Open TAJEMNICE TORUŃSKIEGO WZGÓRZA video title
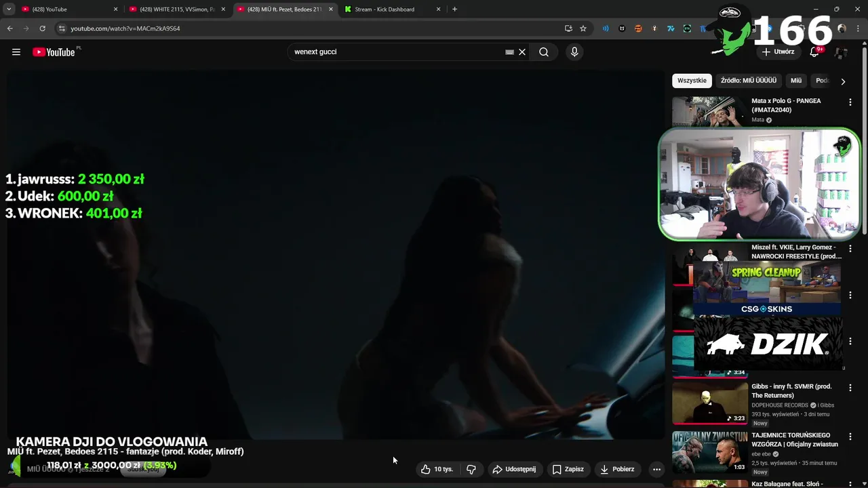868x488 pixels. (x=795, y=440)
